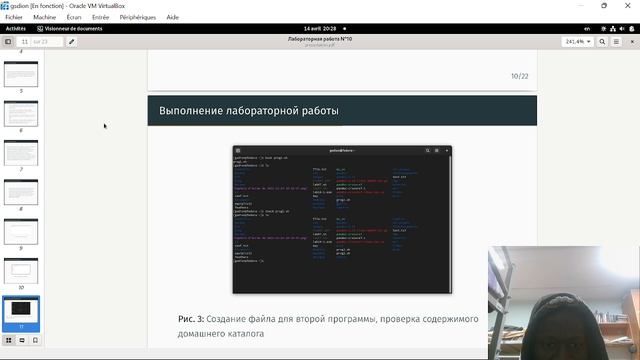Switch keyboard layout indicator en
This screenshot has height=360, width=640.
[587, 29]
